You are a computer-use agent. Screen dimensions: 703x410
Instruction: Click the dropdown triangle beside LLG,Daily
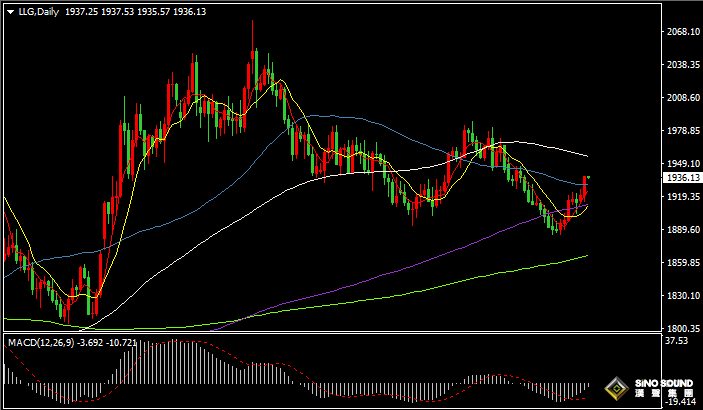(10, 10)
